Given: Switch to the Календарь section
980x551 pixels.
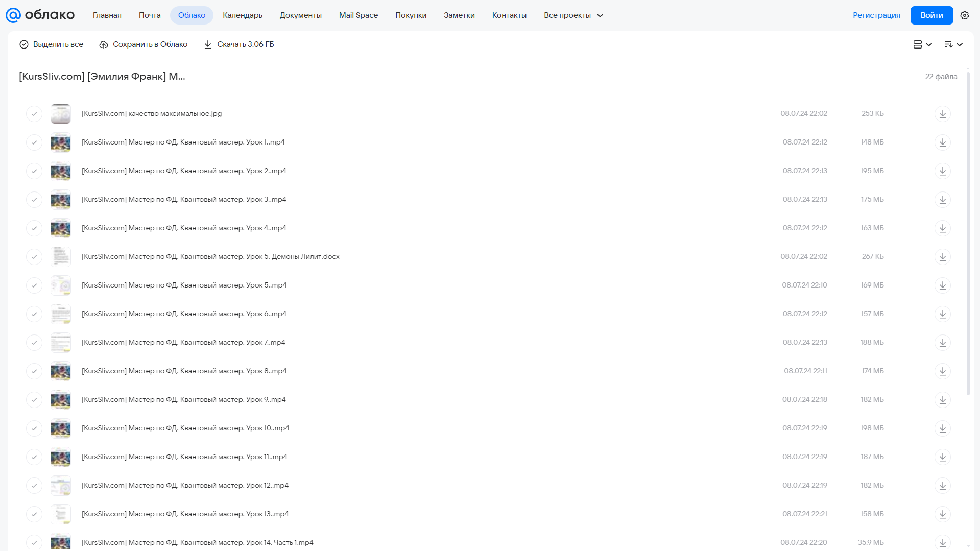Looking at the screenshot, I should click(x=243, y=15).
